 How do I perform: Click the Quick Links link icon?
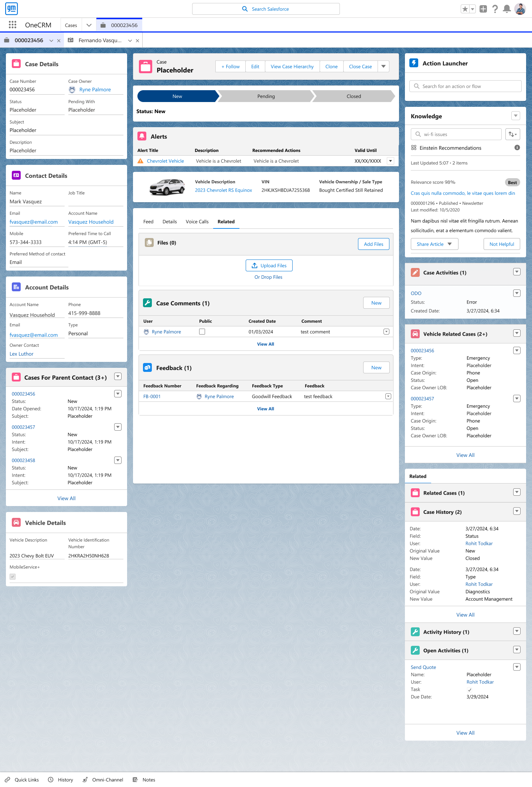[7, 780]
